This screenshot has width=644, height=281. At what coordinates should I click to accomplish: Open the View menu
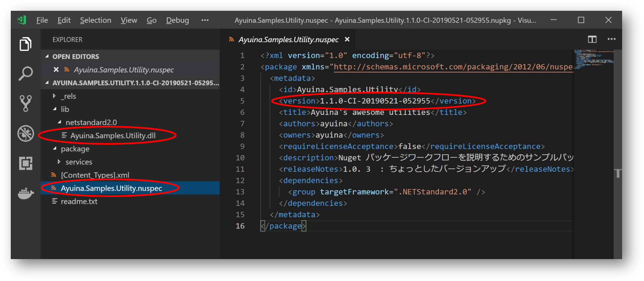tap(129, 20)
